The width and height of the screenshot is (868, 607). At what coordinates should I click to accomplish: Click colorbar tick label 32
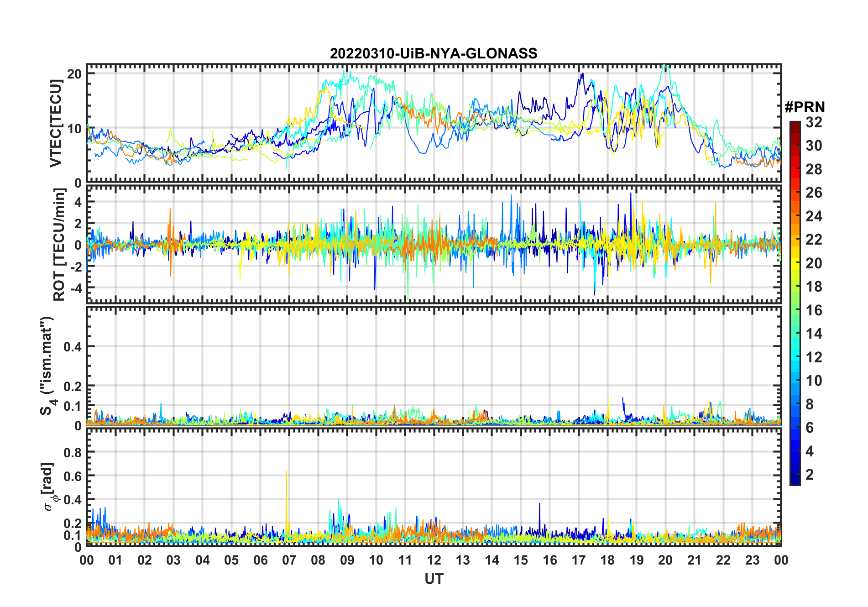(814, 122)
